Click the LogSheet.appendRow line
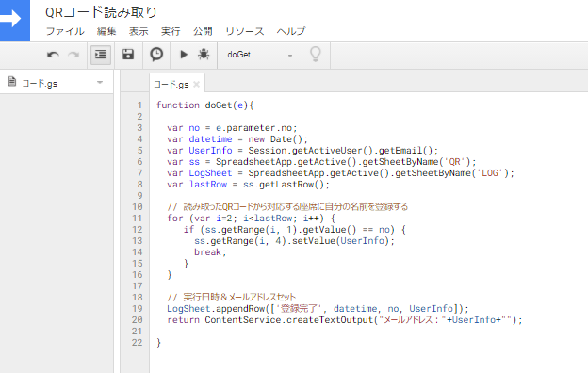 318,309
